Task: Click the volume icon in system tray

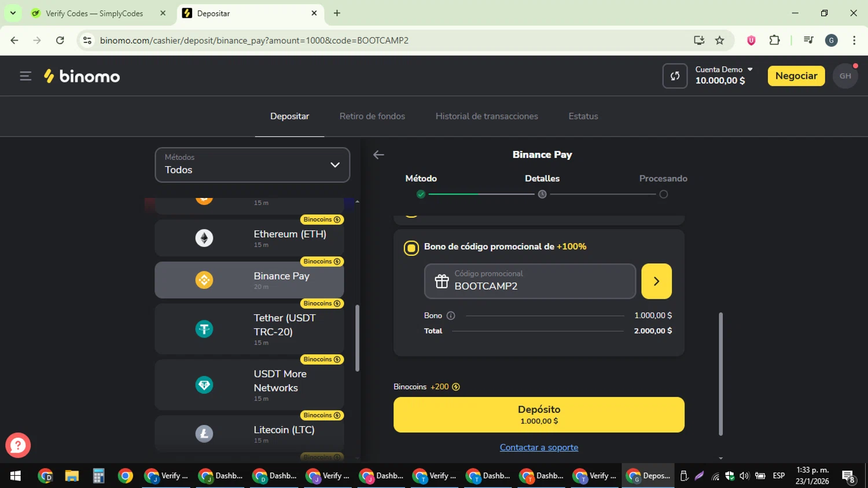Action: tap(744, 476)
